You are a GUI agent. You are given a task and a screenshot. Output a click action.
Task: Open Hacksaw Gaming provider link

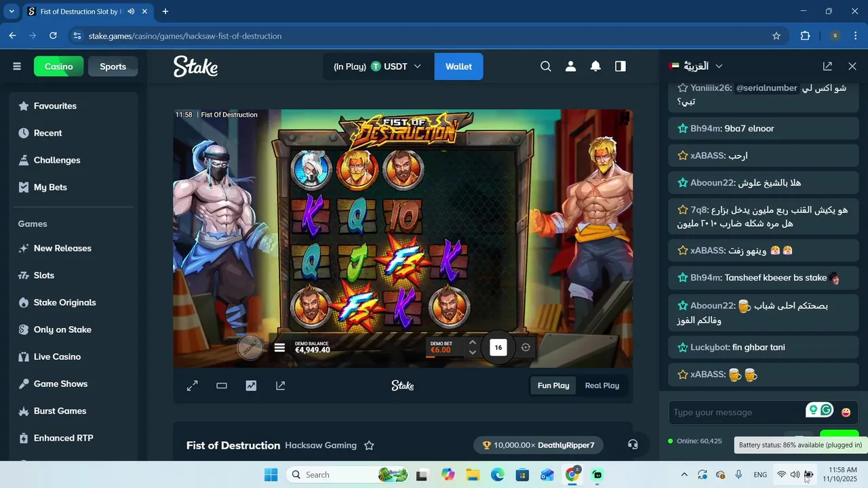(321, 445)
